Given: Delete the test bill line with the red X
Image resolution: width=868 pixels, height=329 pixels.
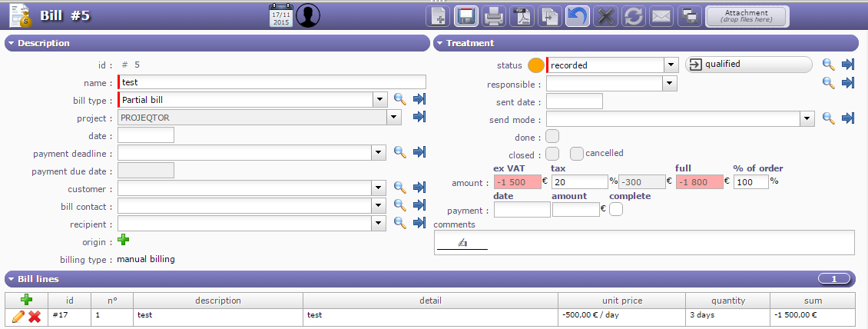Looking at the screenshot, I should [x=35, y=317].
